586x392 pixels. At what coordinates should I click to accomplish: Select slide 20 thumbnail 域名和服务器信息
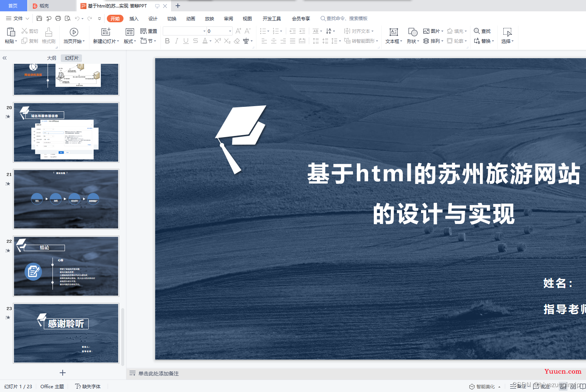coord(66,132)
